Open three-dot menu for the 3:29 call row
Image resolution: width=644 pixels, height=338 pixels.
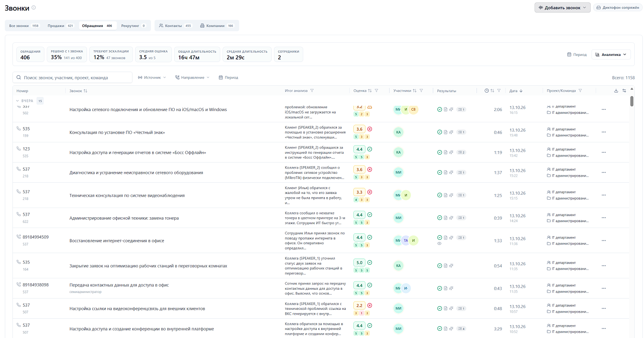tap(604, 329)
